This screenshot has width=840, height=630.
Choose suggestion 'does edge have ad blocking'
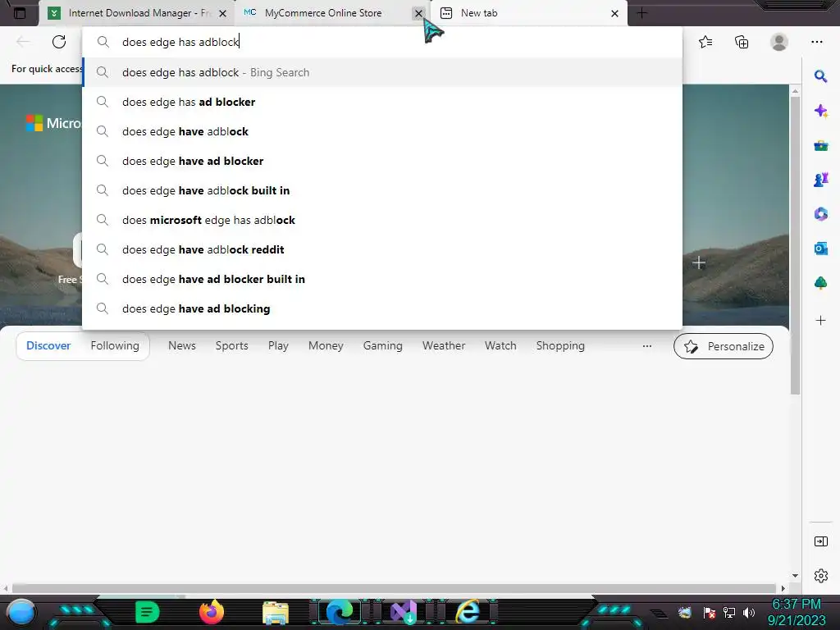(x=382, y=308)
